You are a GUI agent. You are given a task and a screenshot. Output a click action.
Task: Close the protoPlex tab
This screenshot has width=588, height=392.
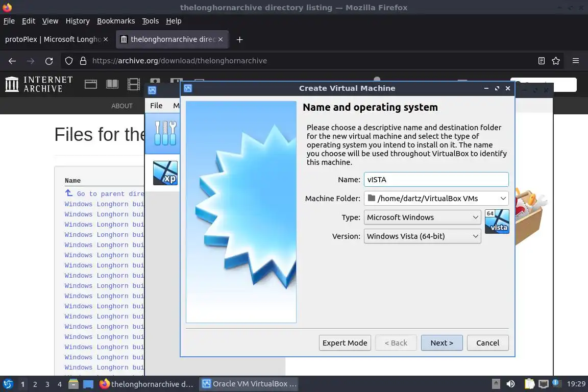point(106,39)
